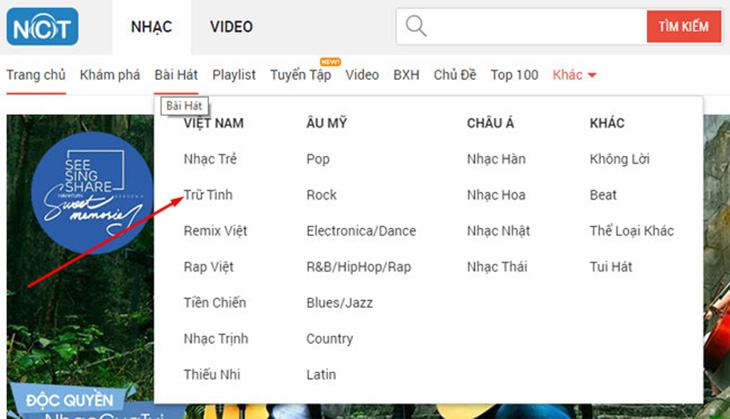Choose the Country genre link

click(x=330, y=339)
